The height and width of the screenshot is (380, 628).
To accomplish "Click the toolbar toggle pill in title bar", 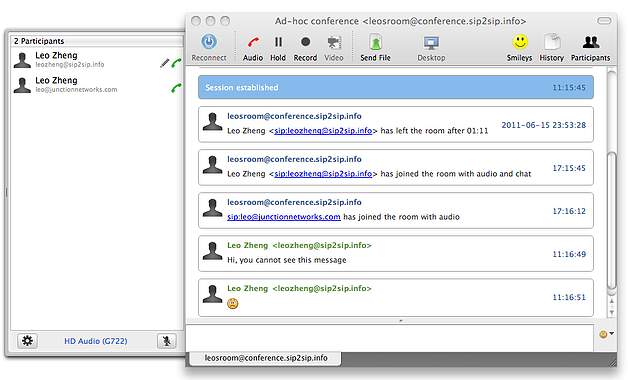I will pos(604,20).
